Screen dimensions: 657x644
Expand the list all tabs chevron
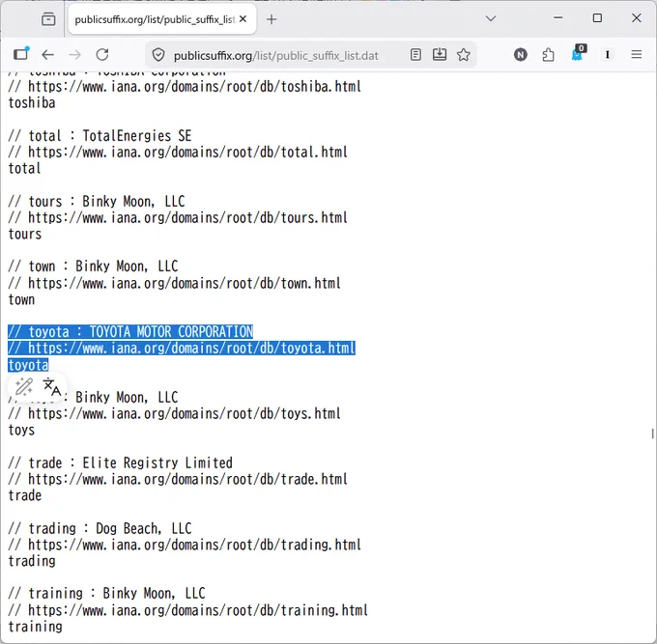pos(491,18)
